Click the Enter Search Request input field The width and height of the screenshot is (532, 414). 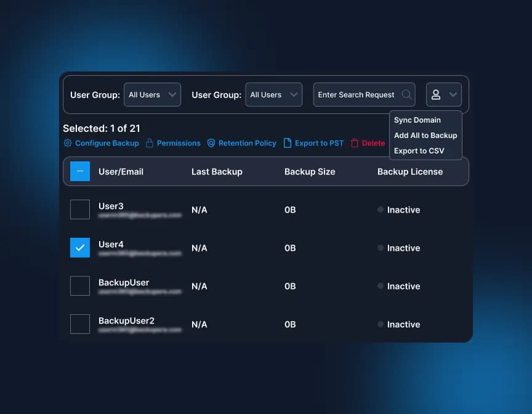point(357,94)
